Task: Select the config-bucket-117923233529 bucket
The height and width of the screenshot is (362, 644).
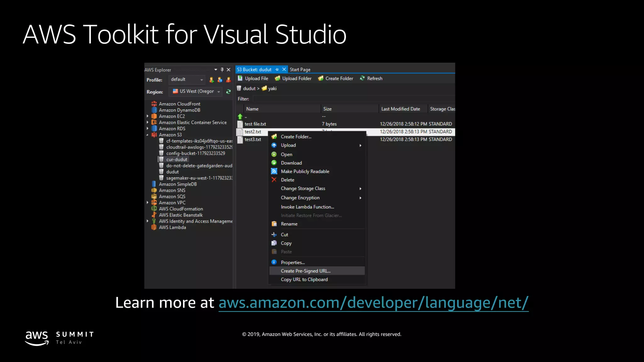Action: coord(196,153)
